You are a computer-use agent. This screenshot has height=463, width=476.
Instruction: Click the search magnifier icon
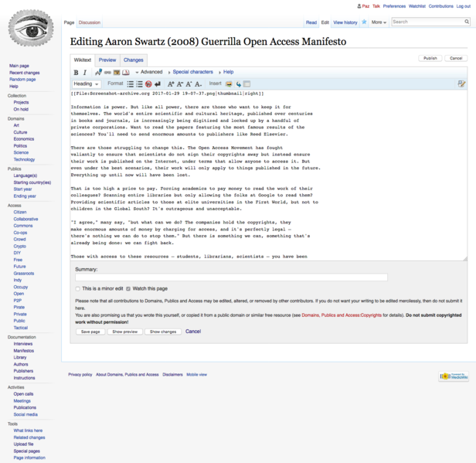tap(467, 22)
